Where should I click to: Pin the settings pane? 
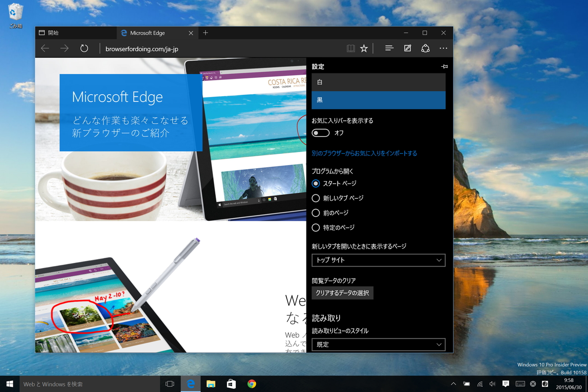444,66
